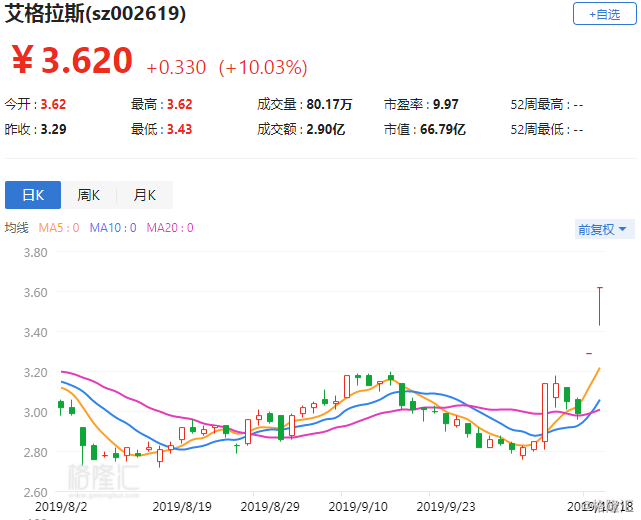Image resolution: width=641 pixels, height=520 pixels.
Task: Click the 2019/8/19 date label
Action: [x=182, y=507]
